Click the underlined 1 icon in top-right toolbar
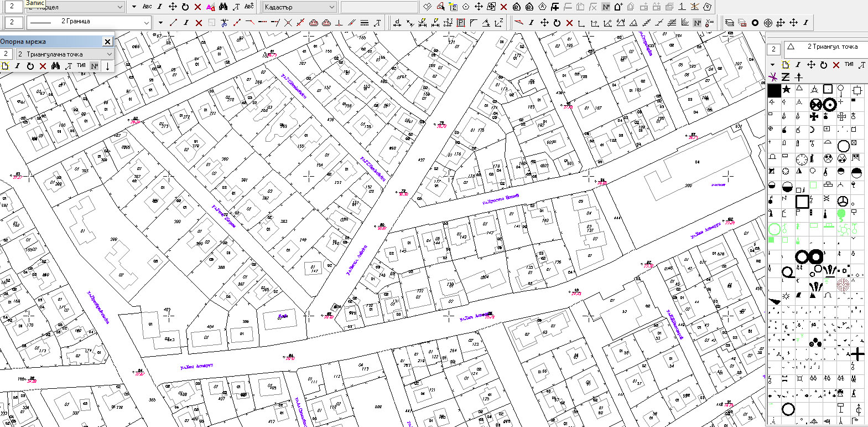The image size is (868, 427). tap(682, 7)
